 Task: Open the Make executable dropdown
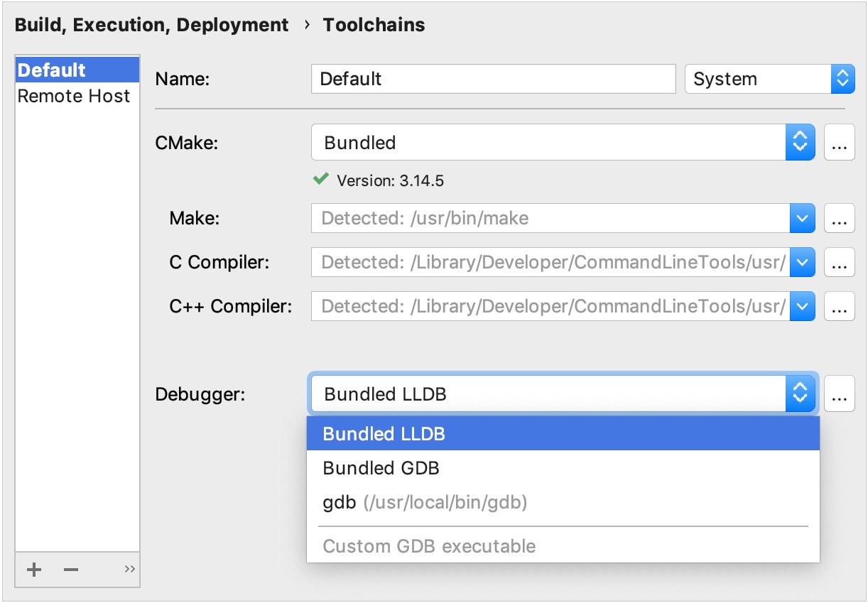point(802,218)
